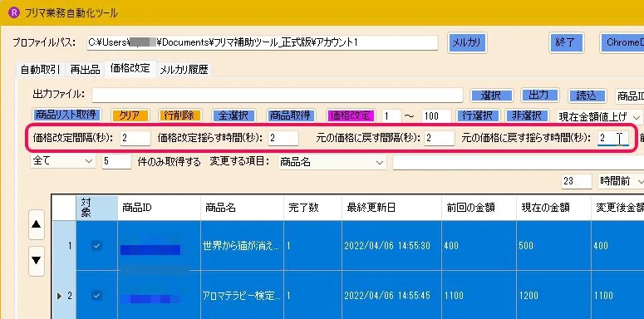644x319 pixels.
Task: Click the 元の価格に戻す間隔(秒) field
Action: 440,139
